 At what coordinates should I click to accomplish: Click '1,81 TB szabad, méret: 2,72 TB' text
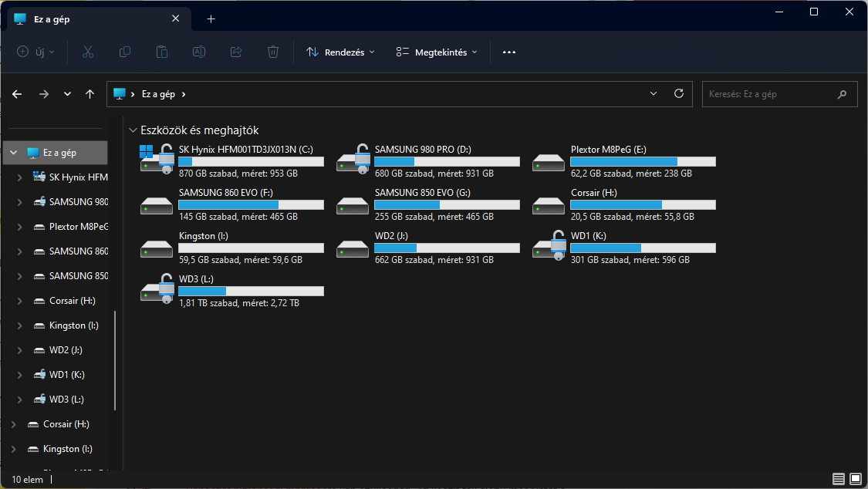point(239,303)
